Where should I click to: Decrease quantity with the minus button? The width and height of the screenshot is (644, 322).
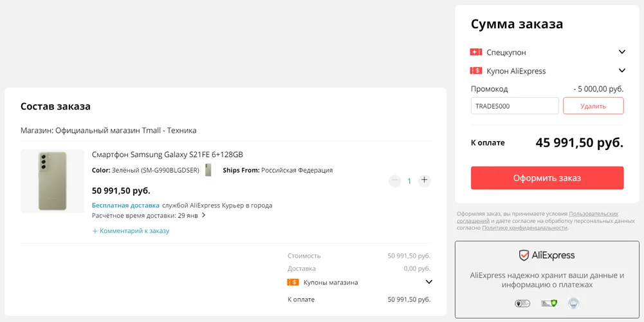[x=394, y=180]
